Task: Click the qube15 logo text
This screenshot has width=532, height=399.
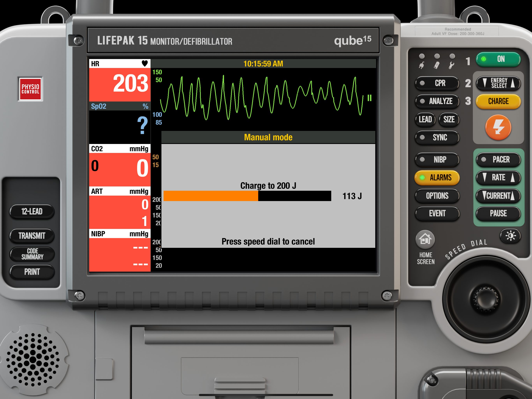Action: coord(353,41)
